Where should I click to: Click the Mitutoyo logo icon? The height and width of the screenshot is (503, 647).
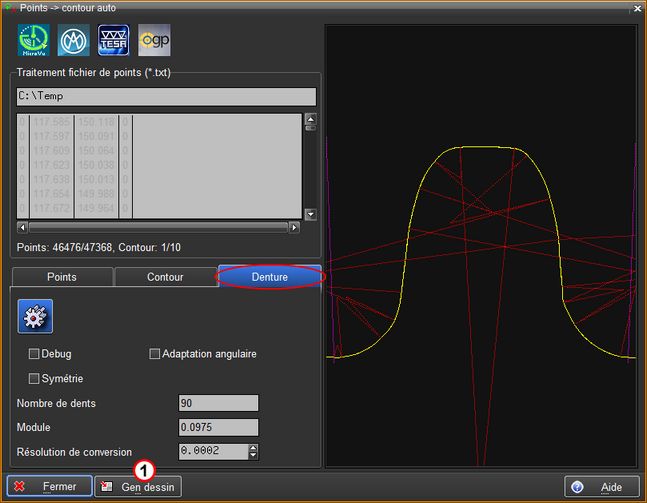click(x=73, y=40)
